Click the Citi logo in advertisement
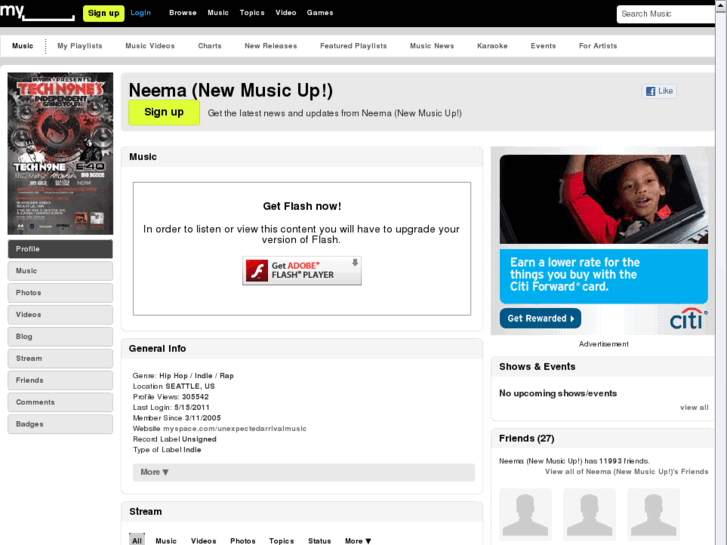Viewport: 727px width, 545px height. click(689, 319)
